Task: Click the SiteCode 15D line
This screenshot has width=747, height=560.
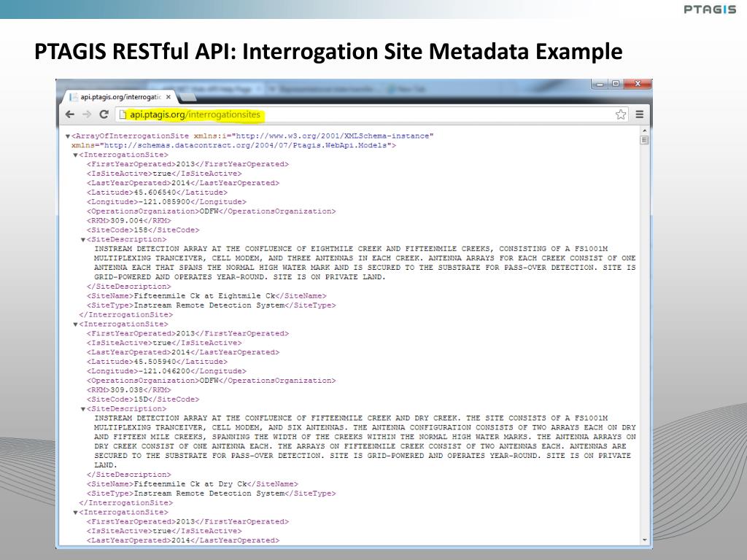Action: [x=143, y=400]
